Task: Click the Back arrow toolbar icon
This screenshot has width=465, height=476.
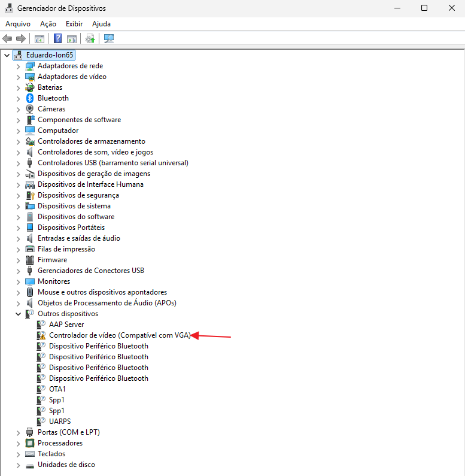Action: click(x=7, y=38)
